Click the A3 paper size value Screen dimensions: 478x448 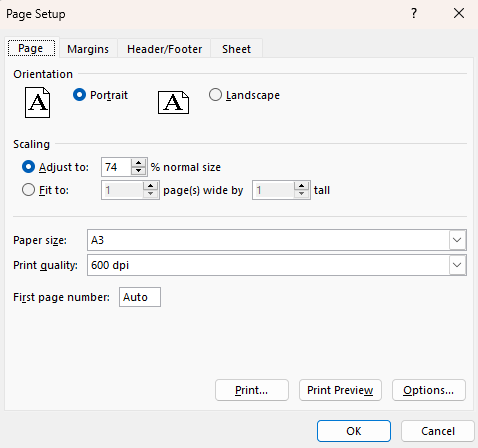point(97,240)
